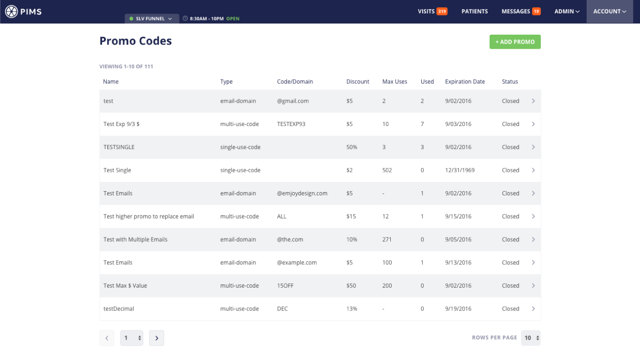The image size is (640, 364).
Task: Select the Patients menu item
Action: pos(475,11)
